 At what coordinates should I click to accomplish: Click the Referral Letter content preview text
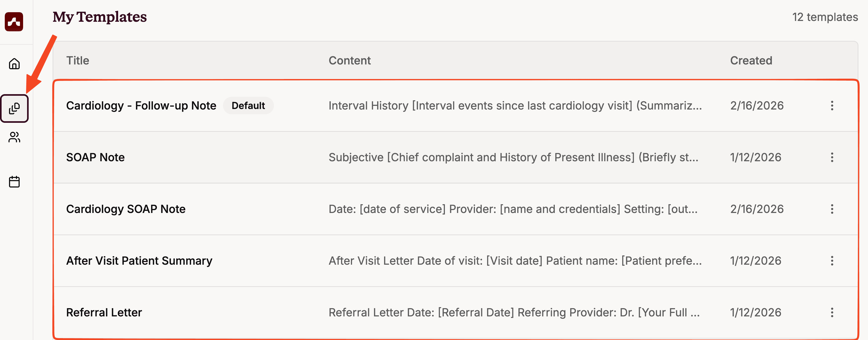click(x=514, y=312)
